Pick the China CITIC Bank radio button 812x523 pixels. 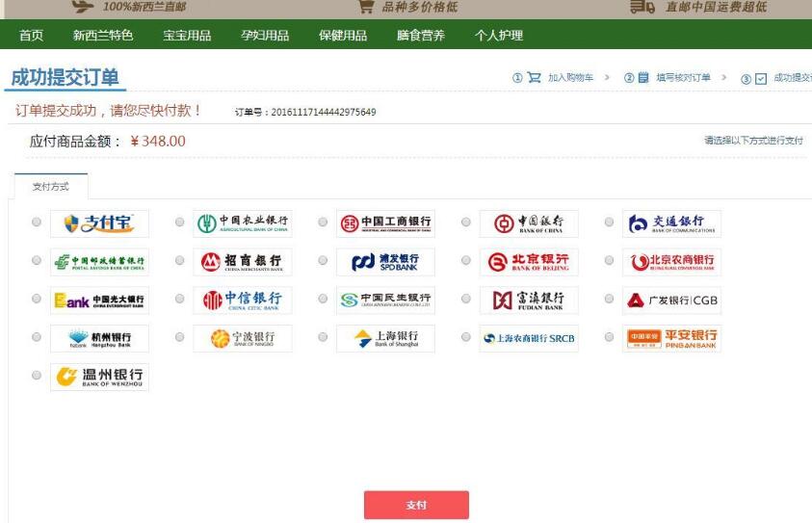[x=180, y=299]
